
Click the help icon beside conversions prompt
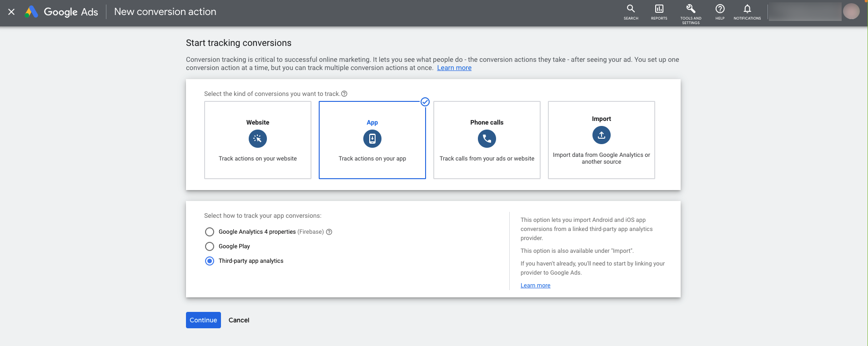[344, 94]
